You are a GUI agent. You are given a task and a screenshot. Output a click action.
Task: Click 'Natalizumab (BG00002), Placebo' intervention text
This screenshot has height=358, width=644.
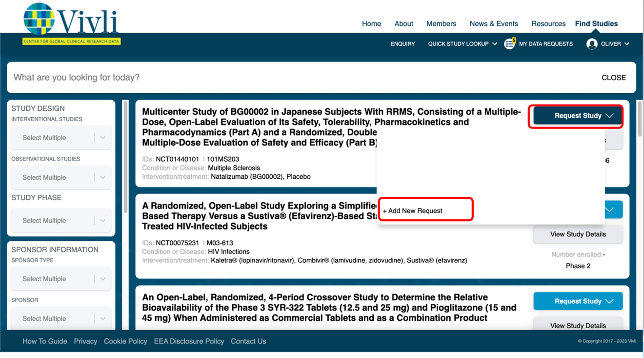(x=261, y=177)
